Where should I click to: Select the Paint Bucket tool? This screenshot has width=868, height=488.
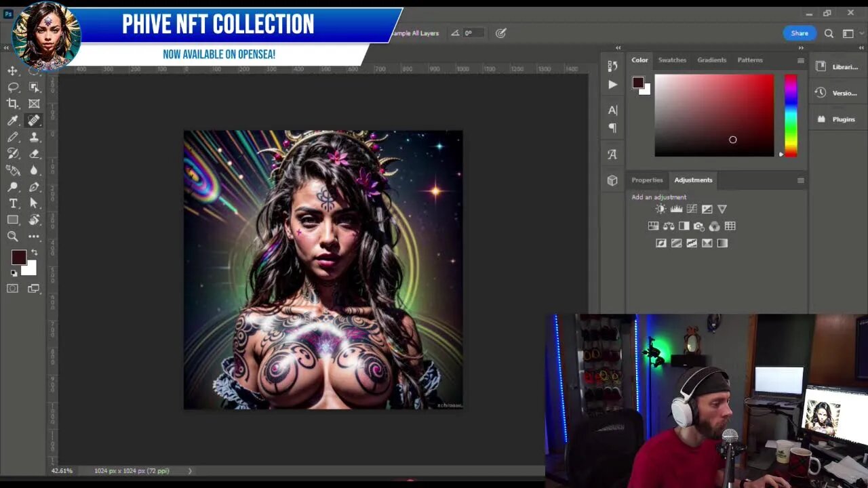coord(12,170)
